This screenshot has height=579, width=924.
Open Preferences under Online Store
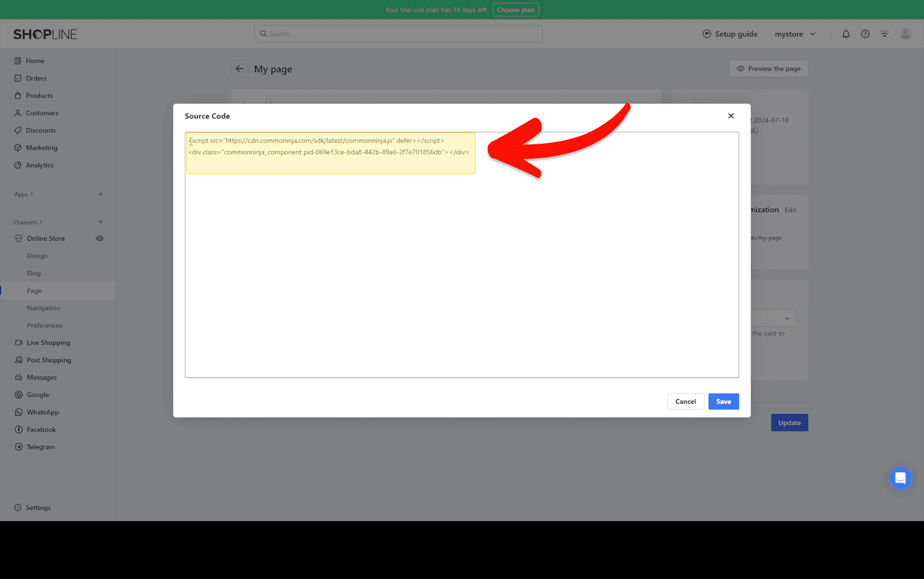tap(45, 325)
